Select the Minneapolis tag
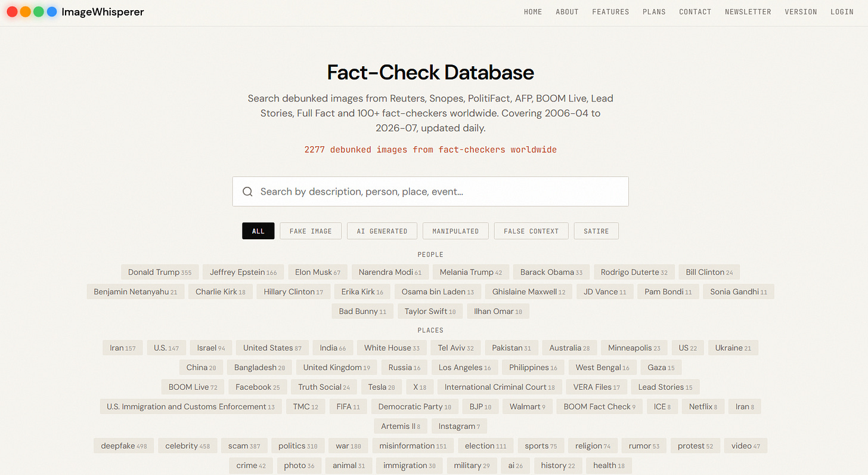 point(634,348)
